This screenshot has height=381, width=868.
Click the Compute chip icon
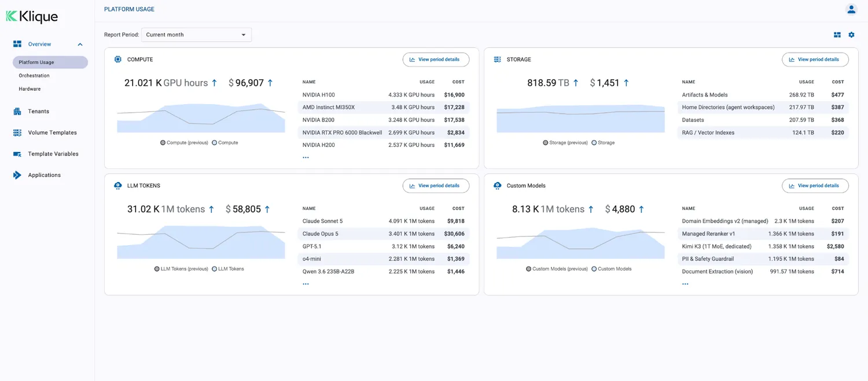click(118, 60)
